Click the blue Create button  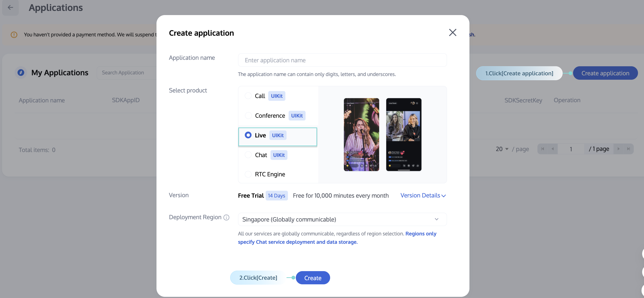(x=312, y=278)
